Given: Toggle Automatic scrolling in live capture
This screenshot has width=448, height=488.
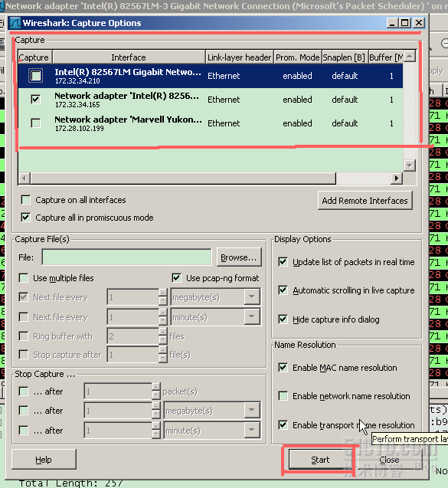Looking at the screenshot, I should tap(283, 290).
